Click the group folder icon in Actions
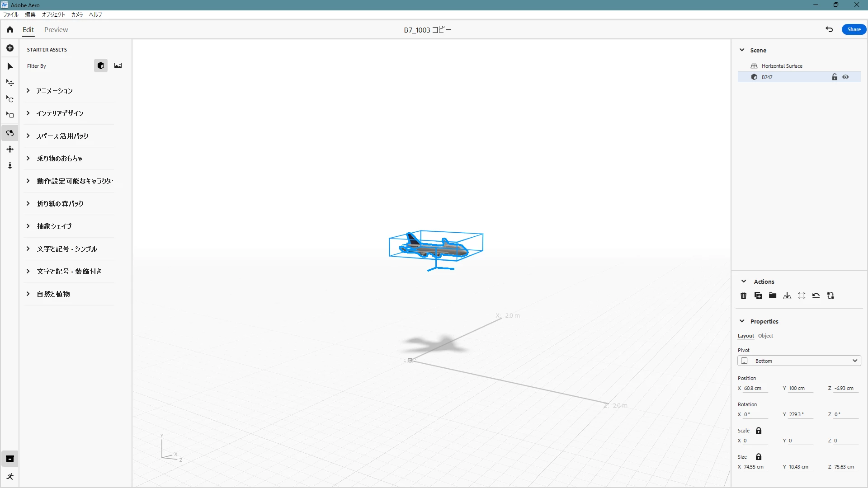The height and width of the screenshot is (488, 868). pyautogui.click(x=773, y=296)
